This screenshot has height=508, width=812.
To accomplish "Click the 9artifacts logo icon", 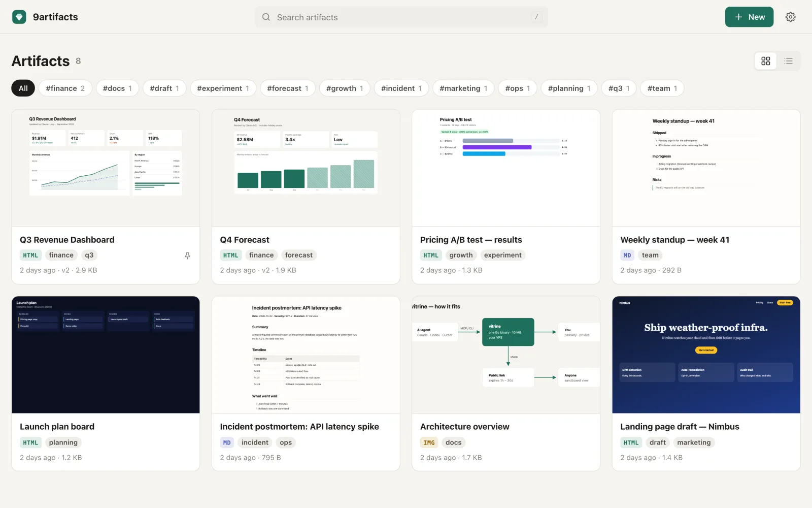I will tap(19, 17).
